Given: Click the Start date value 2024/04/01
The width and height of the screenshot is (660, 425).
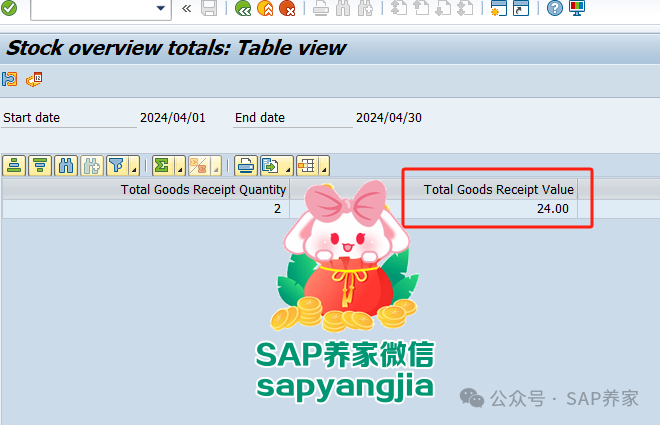Looking at the screenshot, I should point(173,118).
